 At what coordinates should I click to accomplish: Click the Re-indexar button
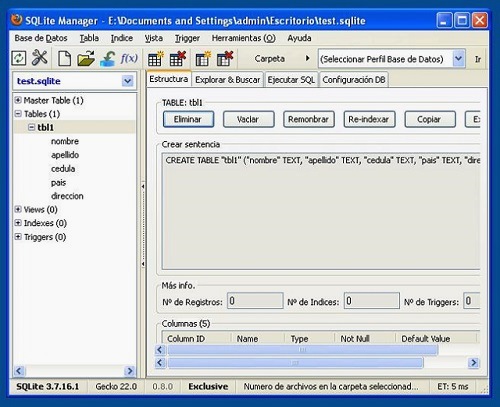click(x=369, y=119)
